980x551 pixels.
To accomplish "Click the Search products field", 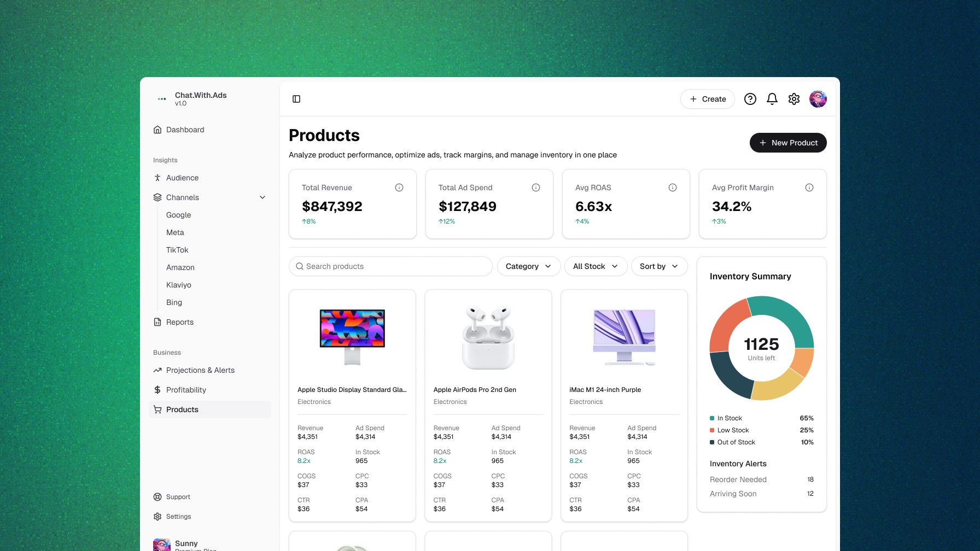I will [390, 266].
